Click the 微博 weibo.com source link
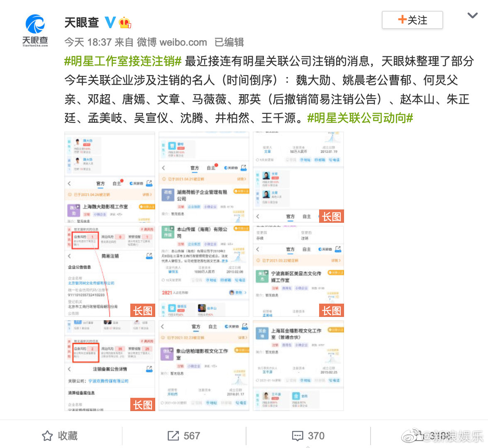This screenshot has width=488, height=448. coord(172,42)
